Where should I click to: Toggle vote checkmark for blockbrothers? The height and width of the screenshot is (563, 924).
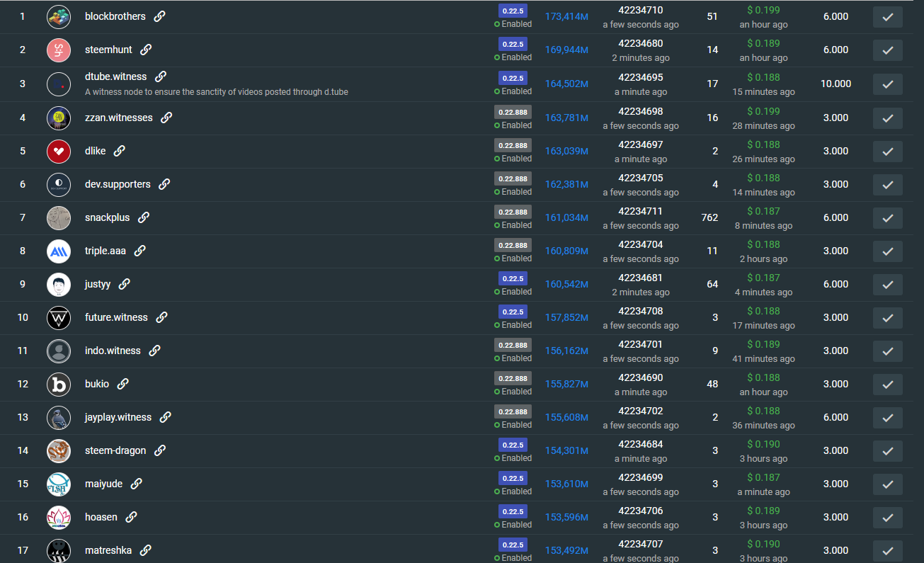tap(888, 17)
